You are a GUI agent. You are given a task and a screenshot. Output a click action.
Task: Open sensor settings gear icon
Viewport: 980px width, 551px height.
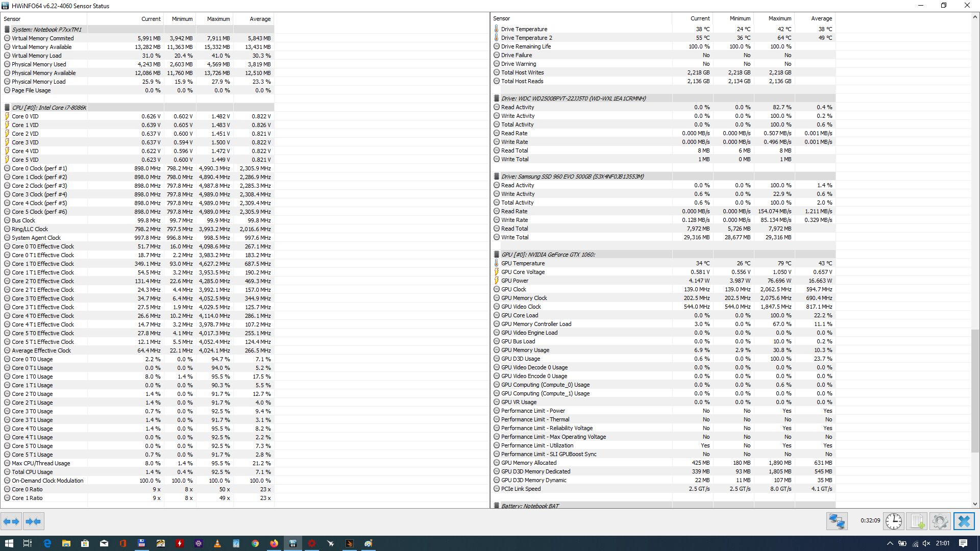pyautogui.click(x=940, y=521)
